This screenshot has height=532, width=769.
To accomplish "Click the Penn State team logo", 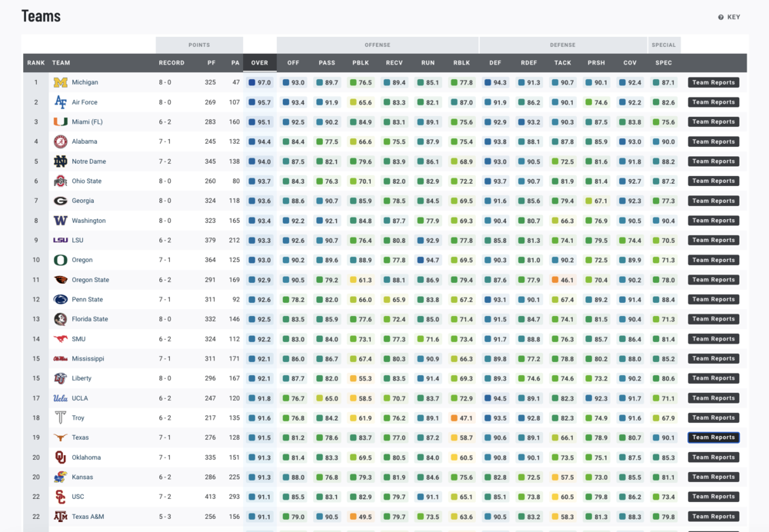I will tap(60, 300).
